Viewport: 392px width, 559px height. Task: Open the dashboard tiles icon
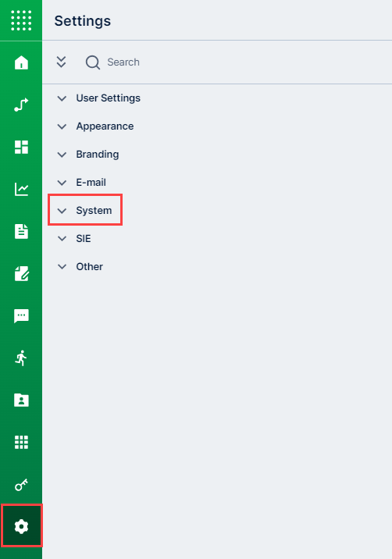pyautogui.click(x=21, y=147)
